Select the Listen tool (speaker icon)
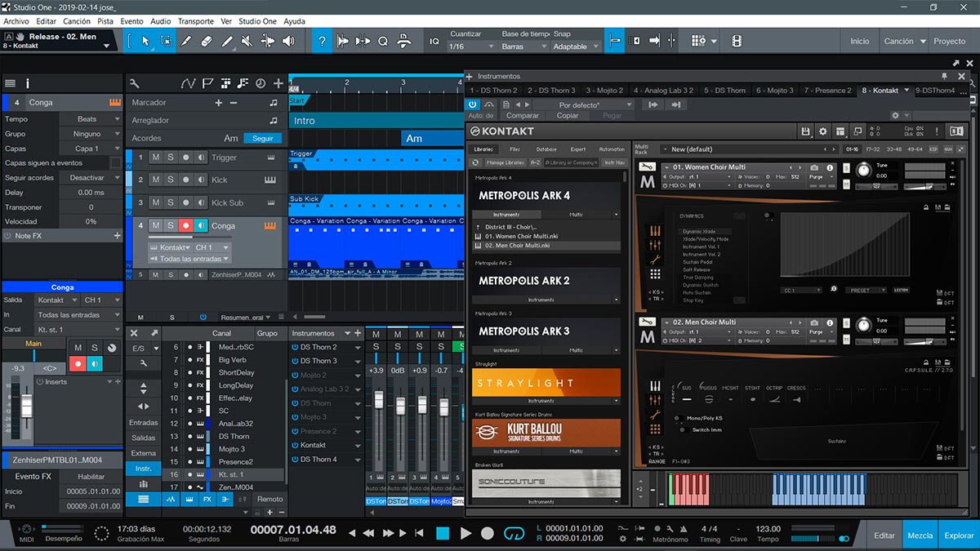980x551 pixels. 289,41
